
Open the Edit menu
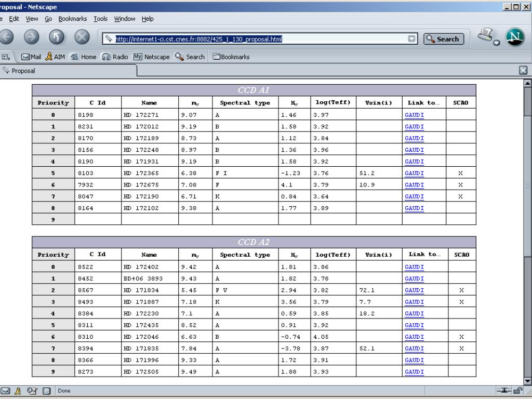[14, 19]
